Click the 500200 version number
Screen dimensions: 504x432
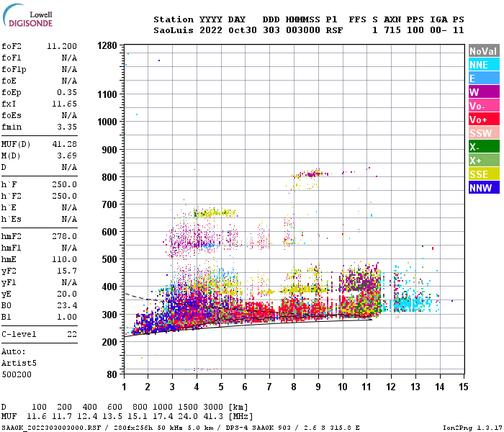[x=17, y=375]
